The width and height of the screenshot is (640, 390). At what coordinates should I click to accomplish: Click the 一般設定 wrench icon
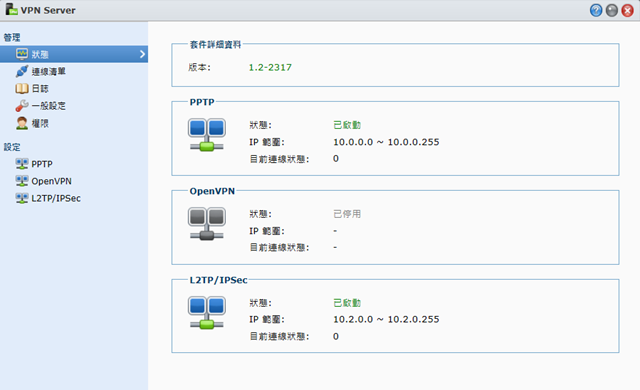click(x=22, y=106)
